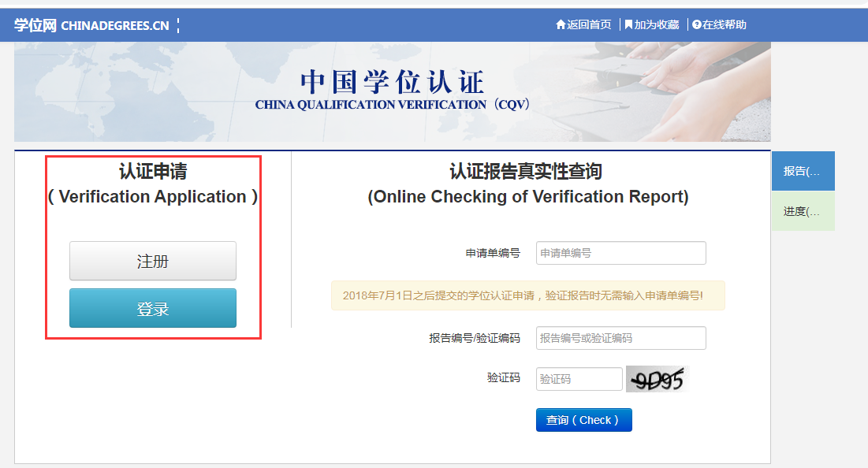The width and height of the screenshot is (868, 468).
Task: Click the home icon beside 返回首页
Action: [x=561, y=24]
